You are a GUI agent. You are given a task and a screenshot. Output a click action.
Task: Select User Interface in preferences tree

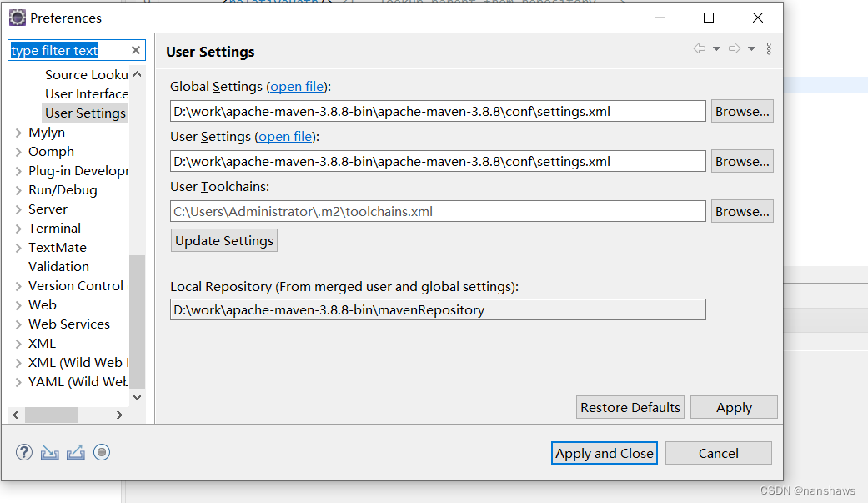pos(87,94)
